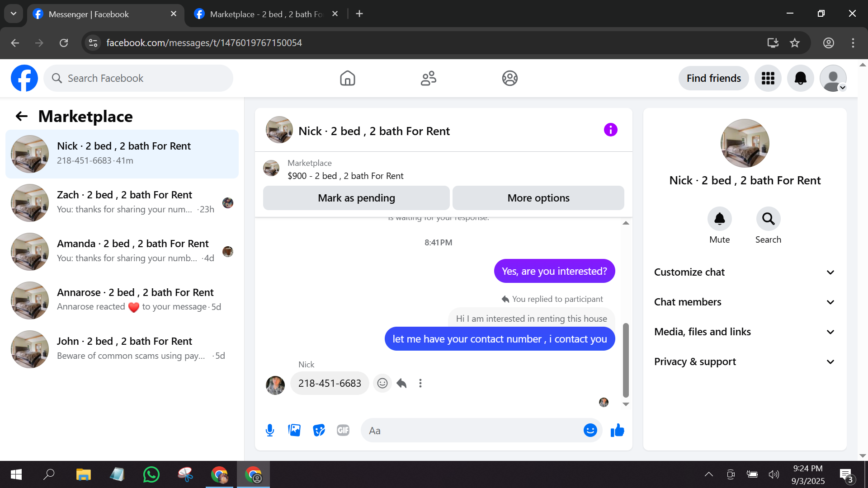
Task: Open Amanda's 2 bed conversation
Action: coord(122,252)
